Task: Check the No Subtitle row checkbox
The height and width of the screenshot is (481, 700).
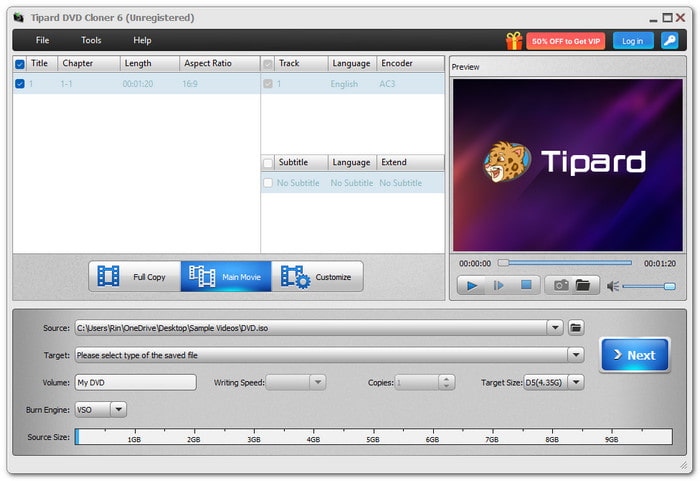Action: (x=268, y=183)
